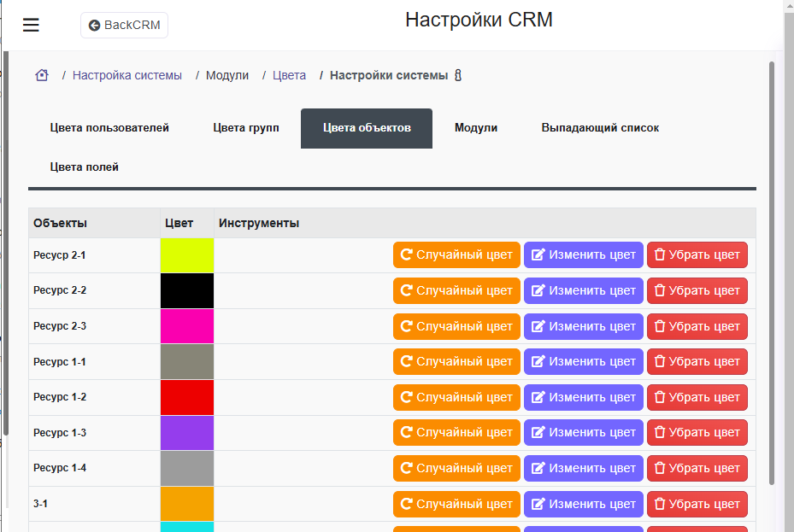The height and width of the screenshot is (532, 794).
Task: Click the home icon in breadcrumb
Action: (42, 75)
